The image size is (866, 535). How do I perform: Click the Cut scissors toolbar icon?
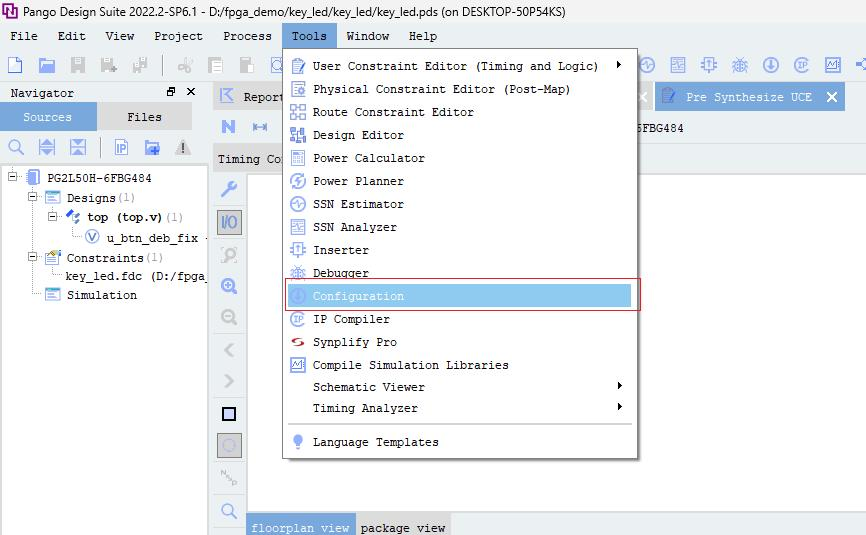click(x=184, y=65)
